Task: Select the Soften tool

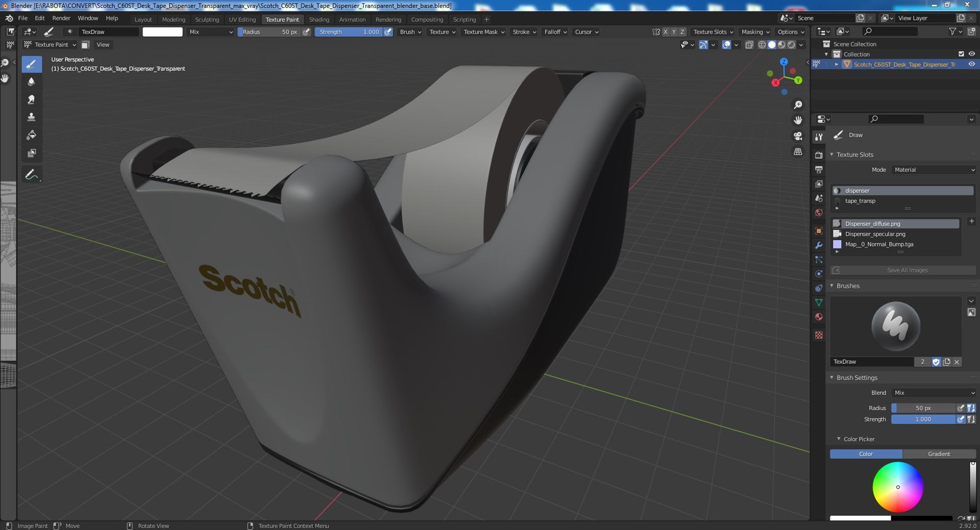Action: (32, 82)
